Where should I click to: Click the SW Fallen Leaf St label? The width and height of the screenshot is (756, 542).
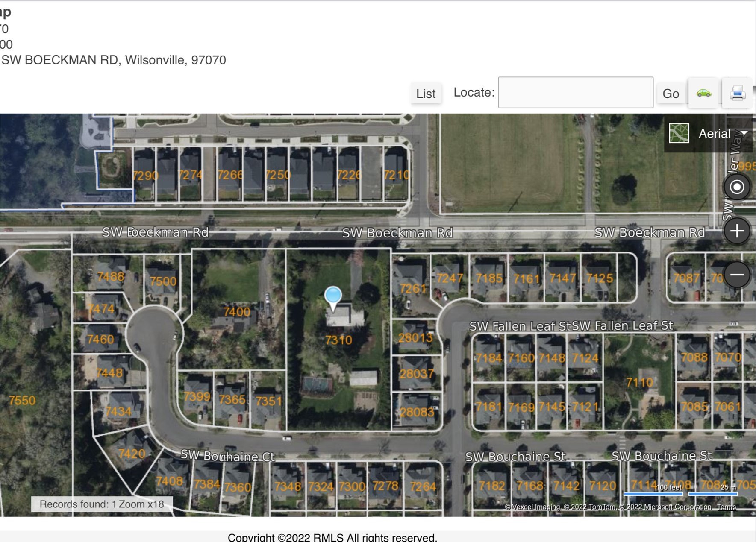point(520,326)
